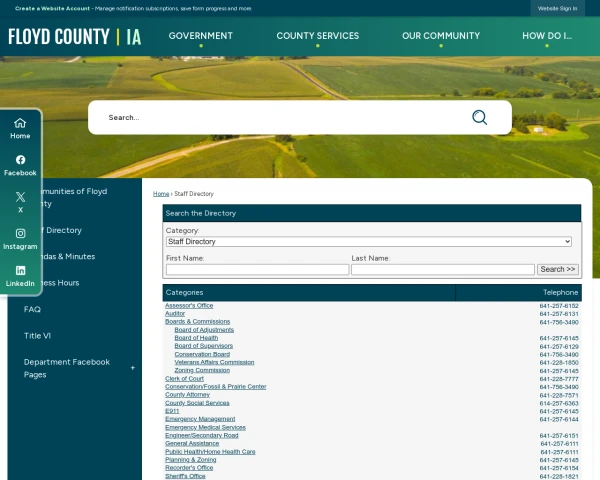Image resolution: width=600 pixels, height=480 pixels.
Task: Click the Home breadcrumb link
Action: (x=160, y=194)
